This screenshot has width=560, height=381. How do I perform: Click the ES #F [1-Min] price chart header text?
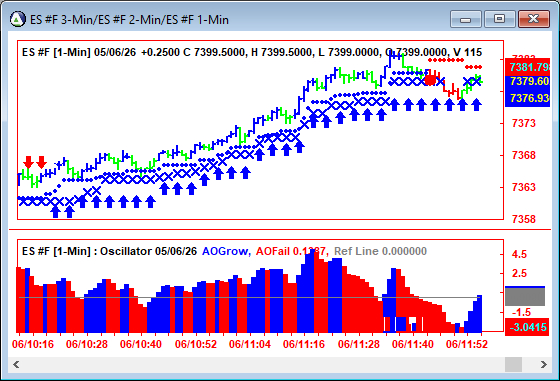pos(252,52)
